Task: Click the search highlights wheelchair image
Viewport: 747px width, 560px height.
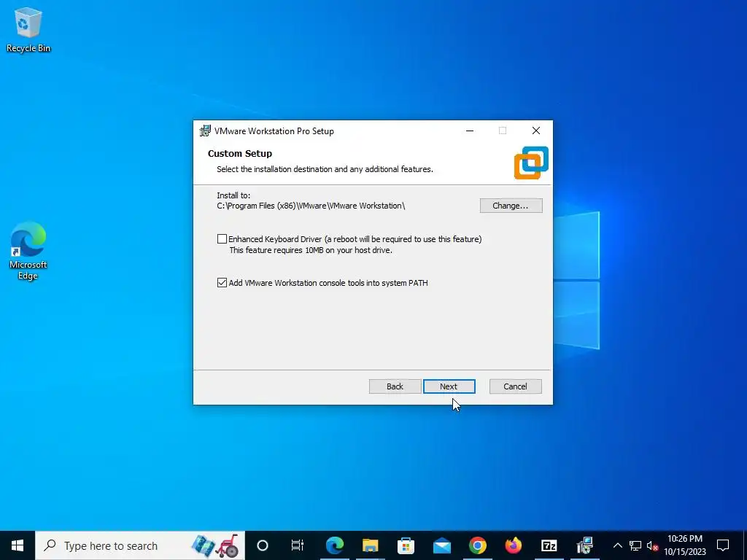Action: [228, 545]
